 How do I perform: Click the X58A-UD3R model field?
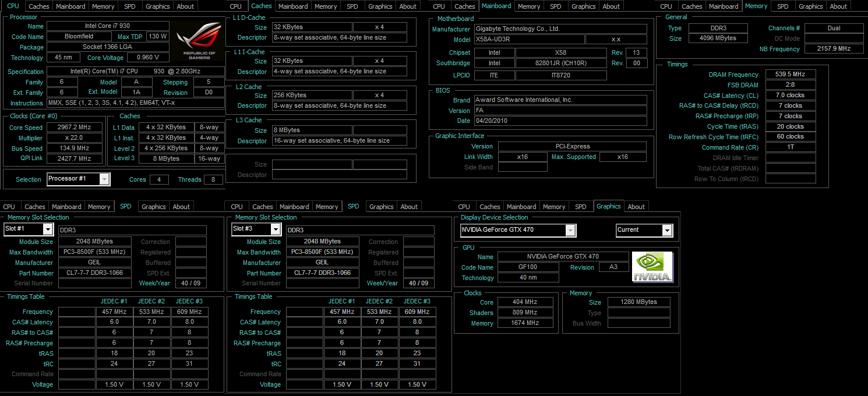[x=529, y=40]
